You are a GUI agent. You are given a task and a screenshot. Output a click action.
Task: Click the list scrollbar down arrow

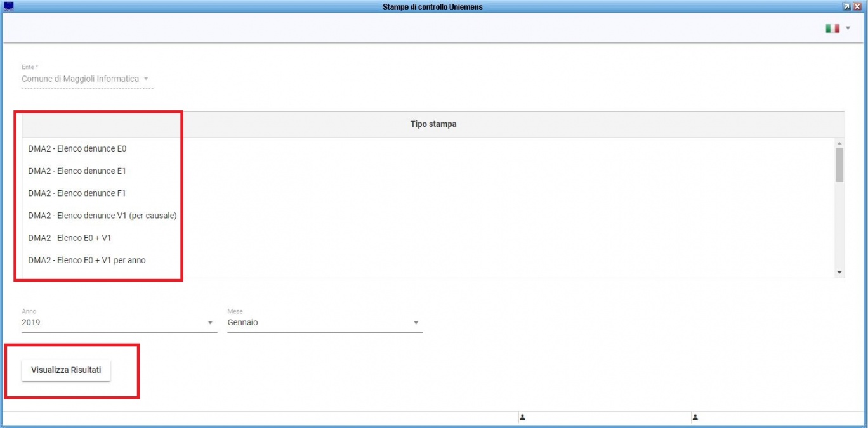pyautogui.click(x=839, y=273)
